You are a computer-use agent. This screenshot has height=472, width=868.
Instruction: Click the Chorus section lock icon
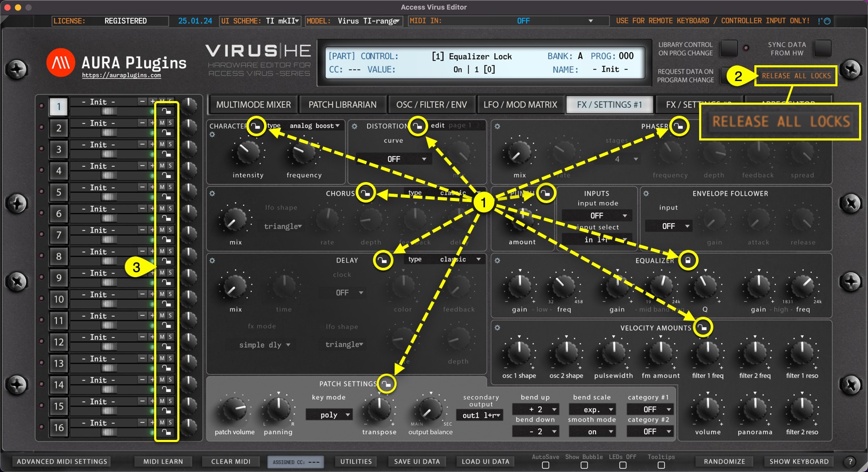[366, 193]
